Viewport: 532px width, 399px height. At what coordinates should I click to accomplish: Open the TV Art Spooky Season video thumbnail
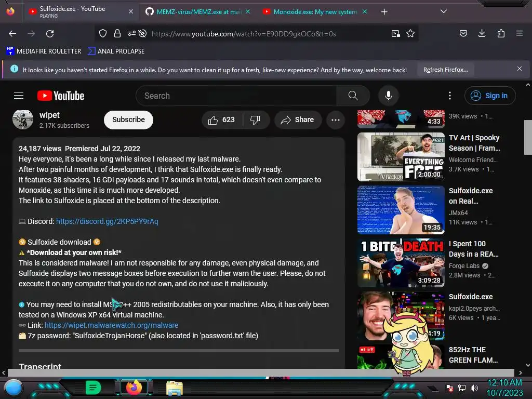pos(401,157)
